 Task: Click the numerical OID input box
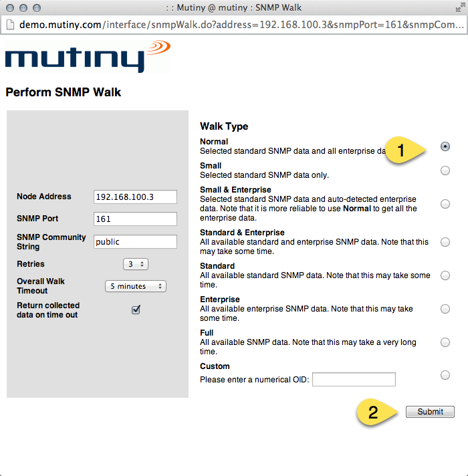pyautogui.click(x=354, y=379)
